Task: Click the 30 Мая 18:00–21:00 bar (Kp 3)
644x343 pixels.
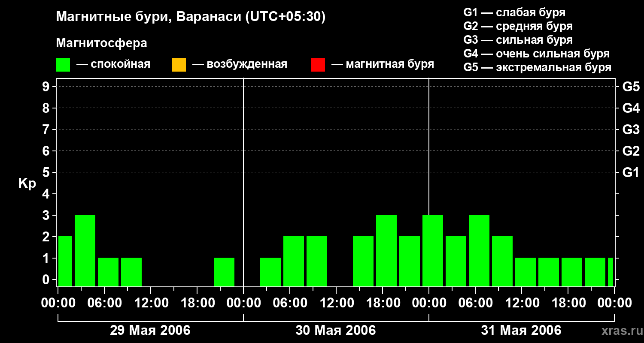Action: pyautogui.click(x=386, y=250)
